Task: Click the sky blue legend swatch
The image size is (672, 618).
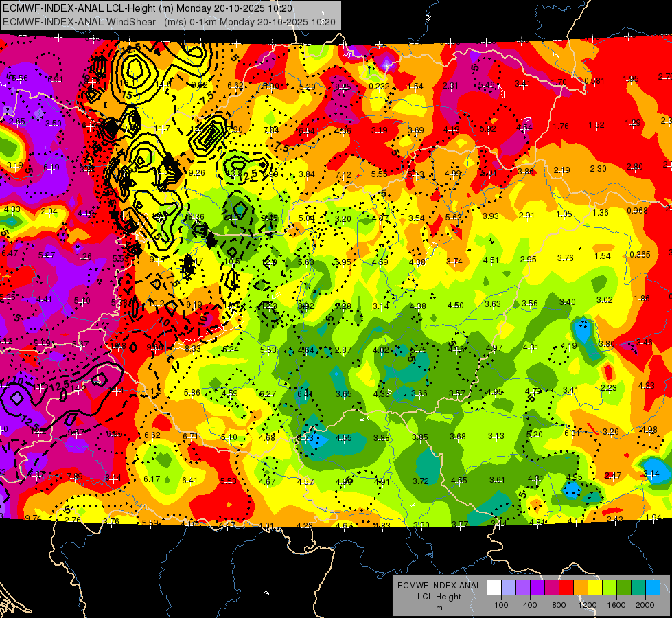Action: [653, 588]
